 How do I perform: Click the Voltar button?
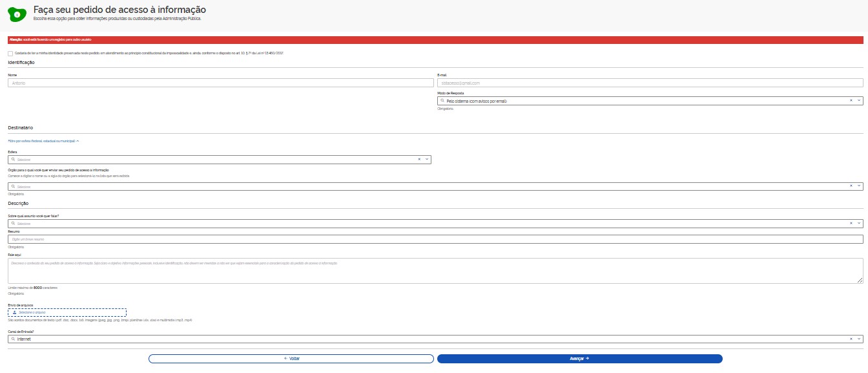tap(291, 358)
